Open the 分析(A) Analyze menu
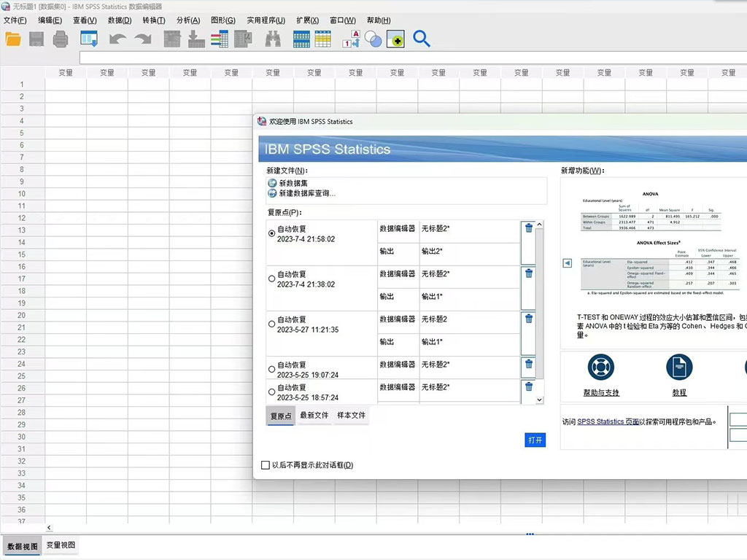This screenshot has width=747, height=560. click(188, 20)
